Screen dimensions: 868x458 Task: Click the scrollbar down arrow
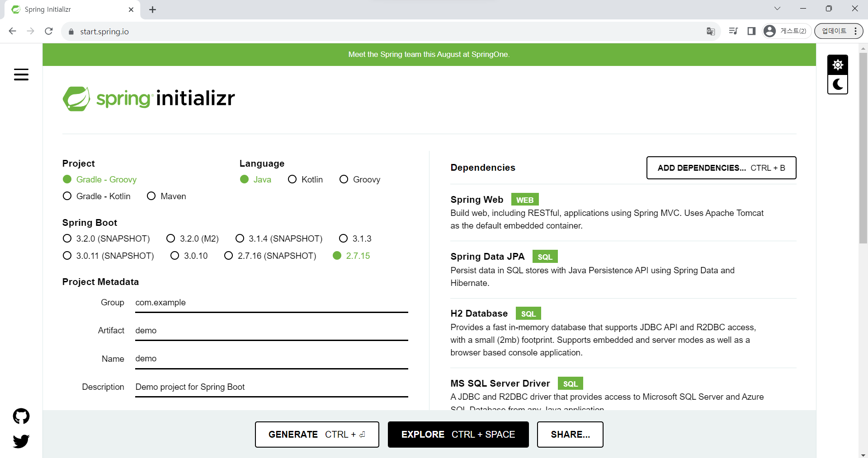[x=863, y=454]
